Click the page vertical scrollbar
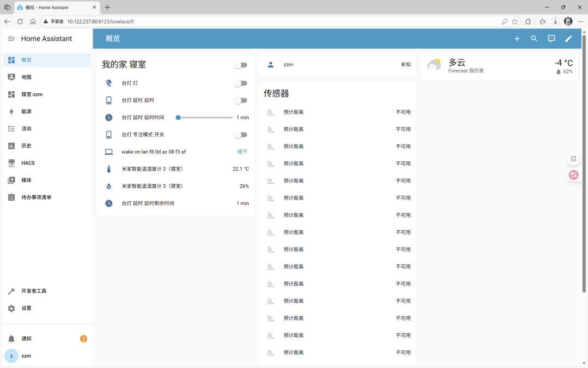The width and height of the screenshot is (588, 368). [584, 164]
